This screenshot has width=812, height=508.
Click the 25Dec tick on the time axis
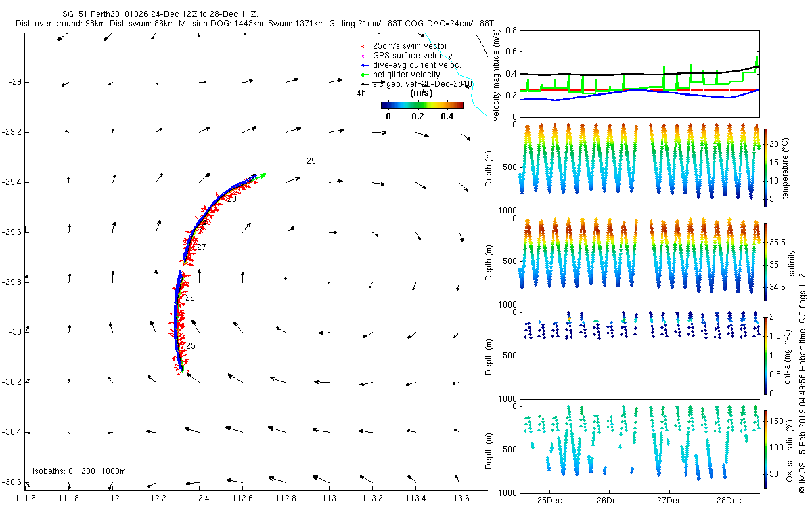tap(549, 501)
